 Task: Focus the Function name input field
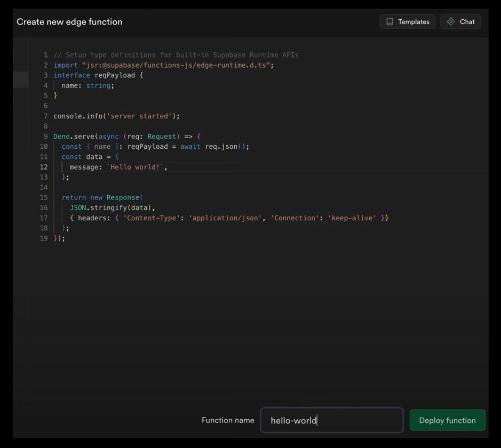click(x=332, y=420)
